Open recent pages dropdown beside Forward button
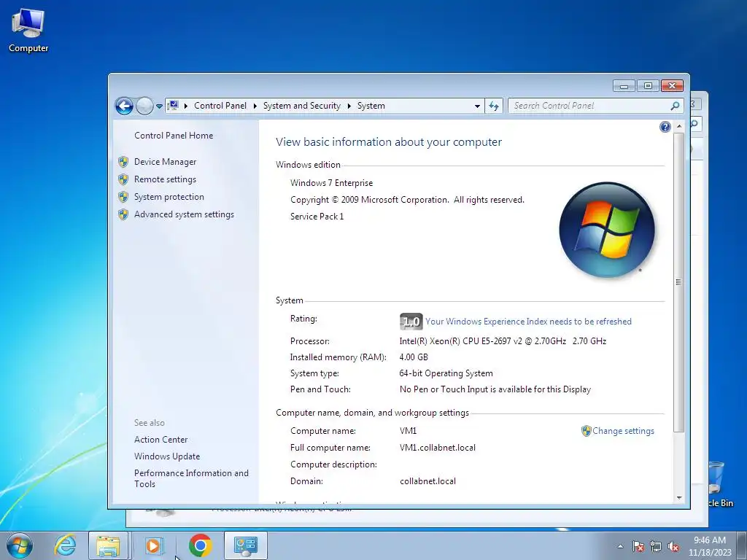This screenshot has width=747, height=560. (x=159, y=106)
